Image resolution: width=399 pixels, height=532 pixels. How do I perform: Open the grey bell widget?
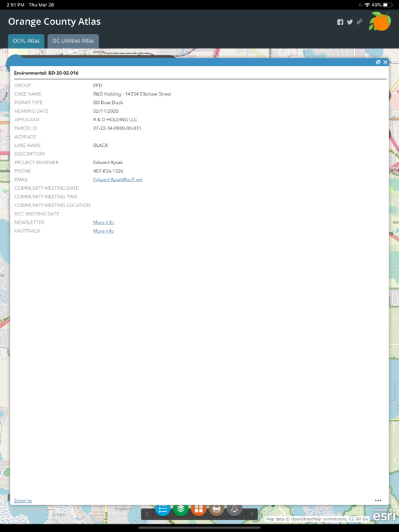234,510
